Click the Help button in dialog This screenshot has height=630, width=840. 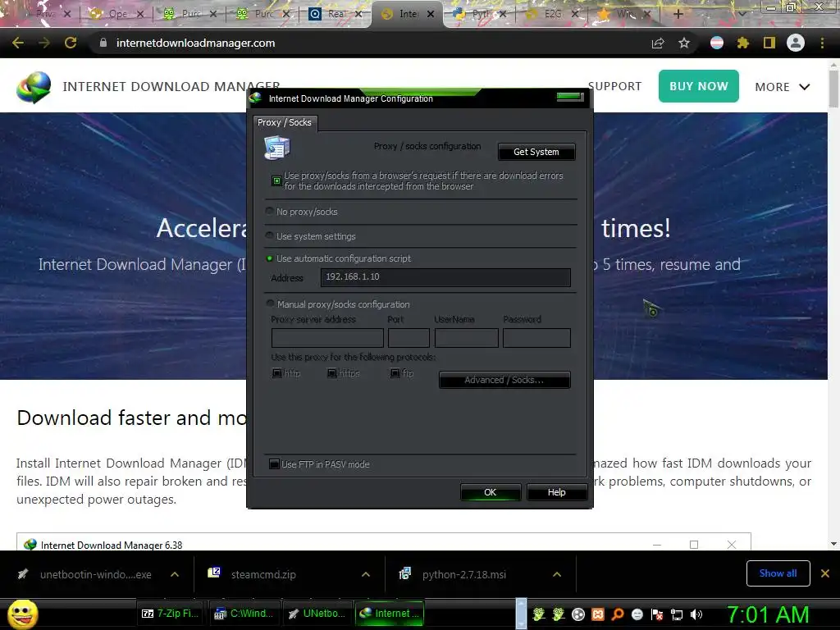pyautogui.click(x=557, y=492)
